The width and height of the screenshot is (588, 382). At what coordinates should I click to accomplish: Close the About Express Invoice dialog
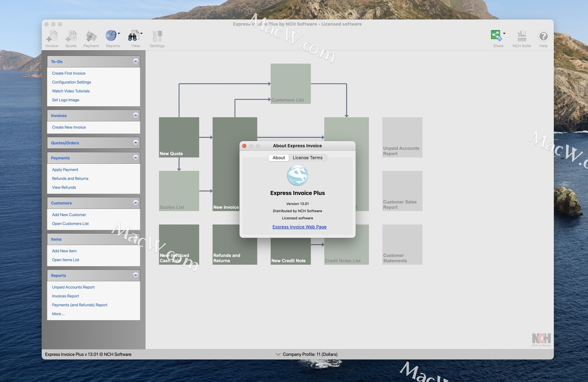point(244,146)
